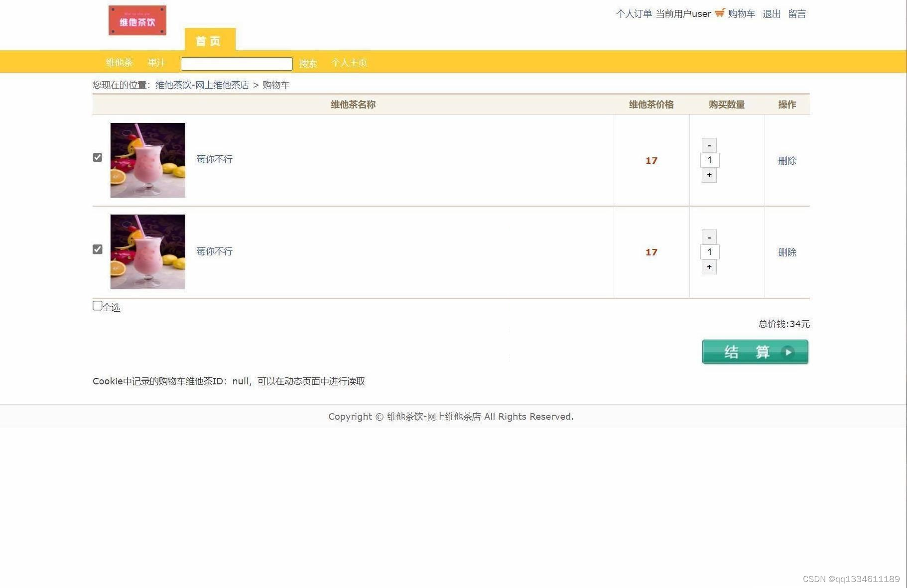Select 维他茶 in the navigation menu
The image size is (907, 588).
tap(119, 62)
